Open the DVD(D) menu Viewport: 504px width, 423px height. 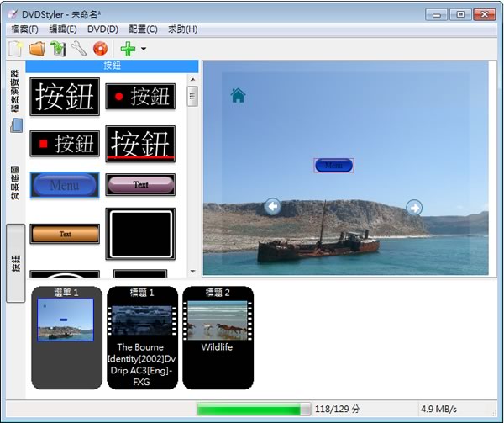point(102,29)
